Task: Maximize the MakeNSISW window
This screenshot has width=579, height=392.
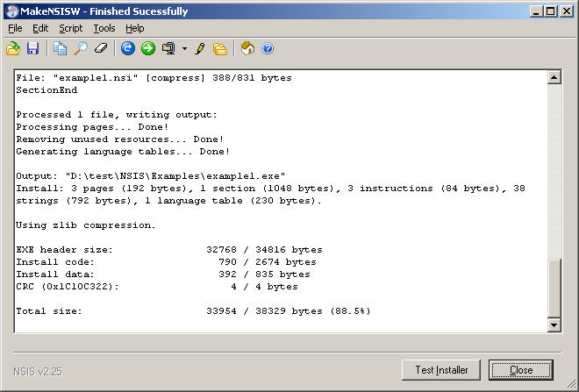Action: (550, 11)
